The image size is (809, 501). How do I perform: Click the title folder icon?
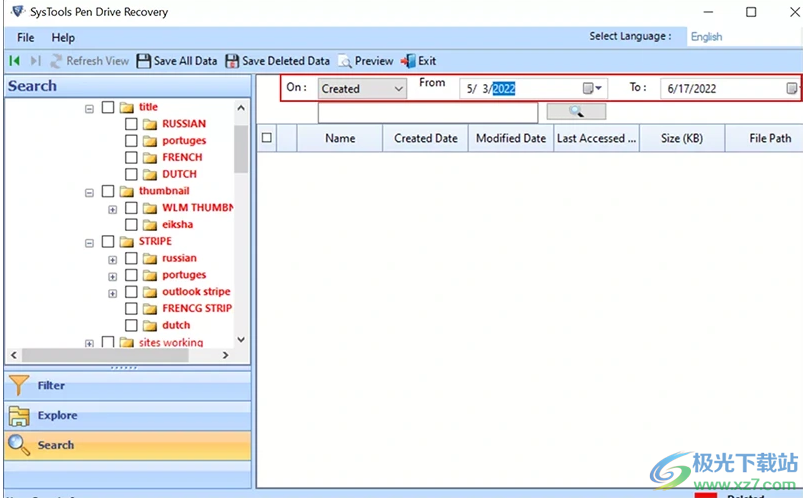(x=126, y=107)
